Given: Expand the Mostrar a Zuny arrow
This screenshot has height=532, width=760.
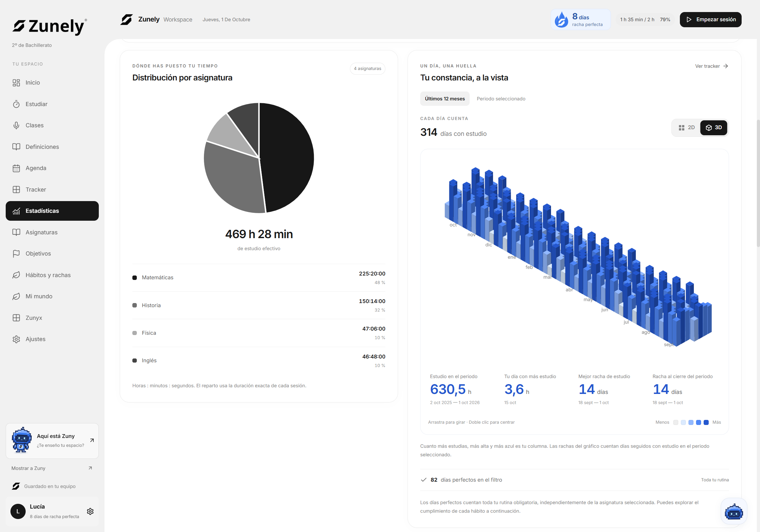Looking at the screenshot, I should pyautogui.click(x=90, y=468).
